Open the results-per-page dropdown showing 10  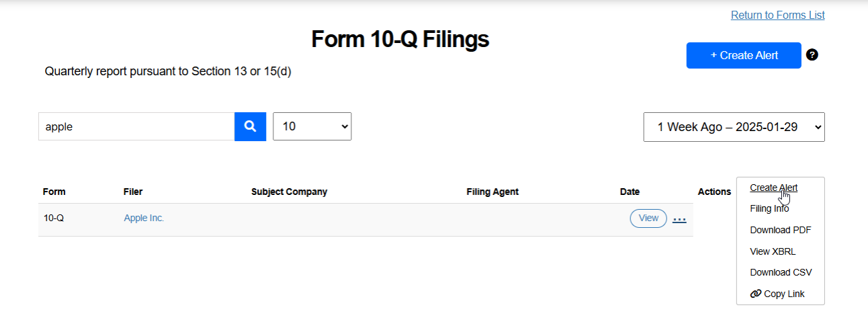(312, 126)
